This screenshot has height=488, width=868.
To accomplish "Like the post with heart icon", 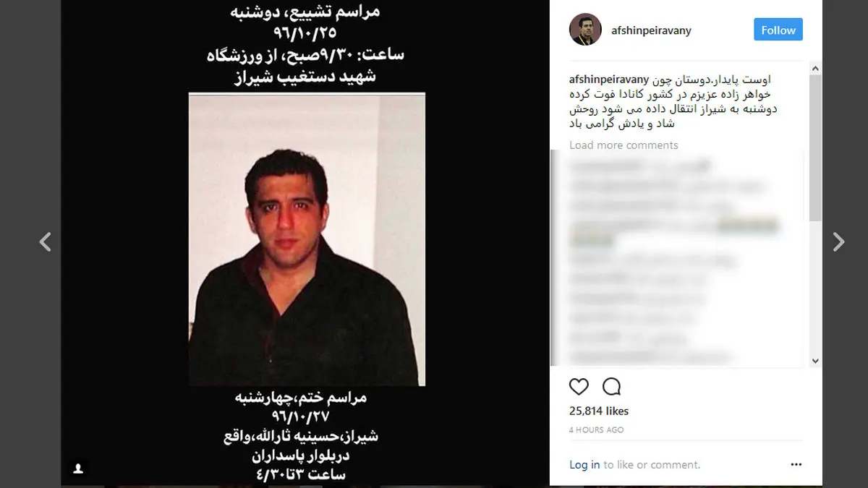I will pos(579,387).
